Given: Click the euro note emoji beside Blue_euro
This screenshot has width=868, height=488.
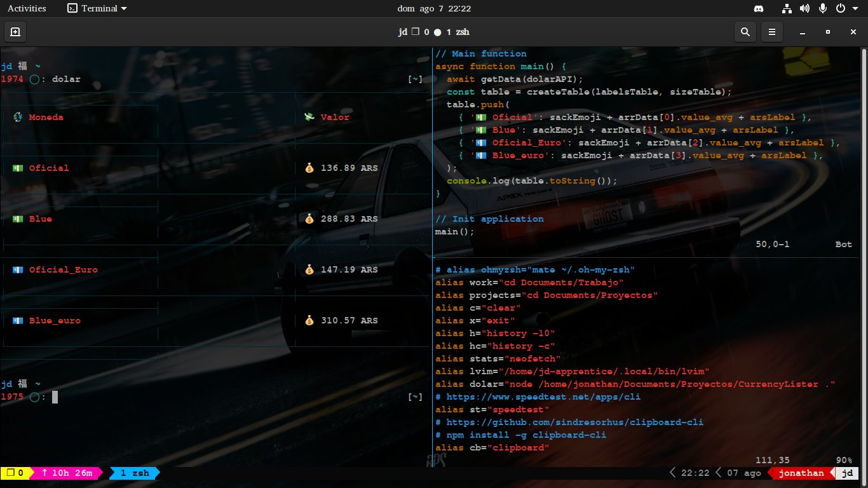Looking at the screenshot, I should point(18,320).
